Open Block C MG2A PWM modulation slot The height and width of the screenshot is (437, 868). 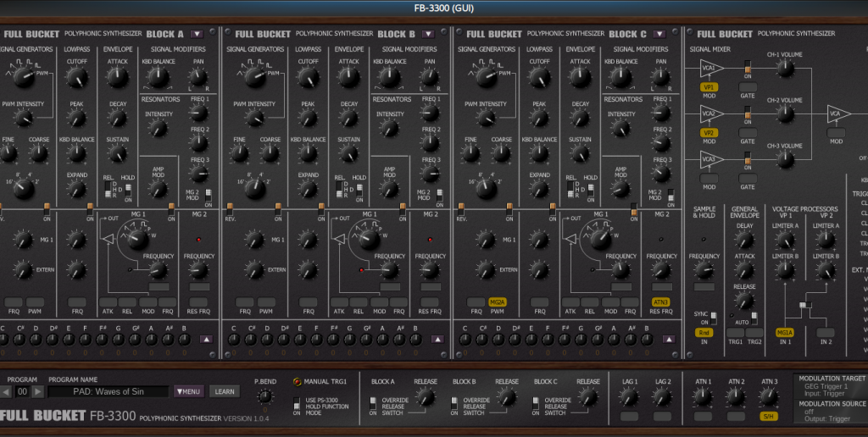click(498, 302)
